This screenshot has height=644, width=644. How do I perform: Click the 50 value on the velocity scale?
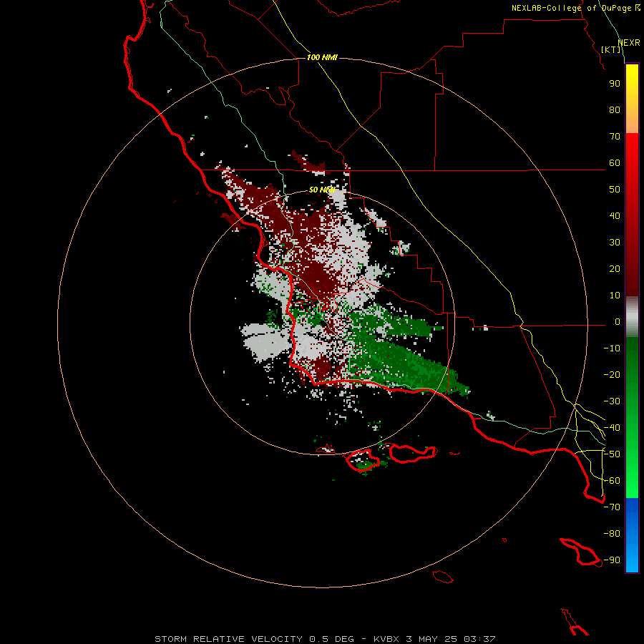click(615, 190)
